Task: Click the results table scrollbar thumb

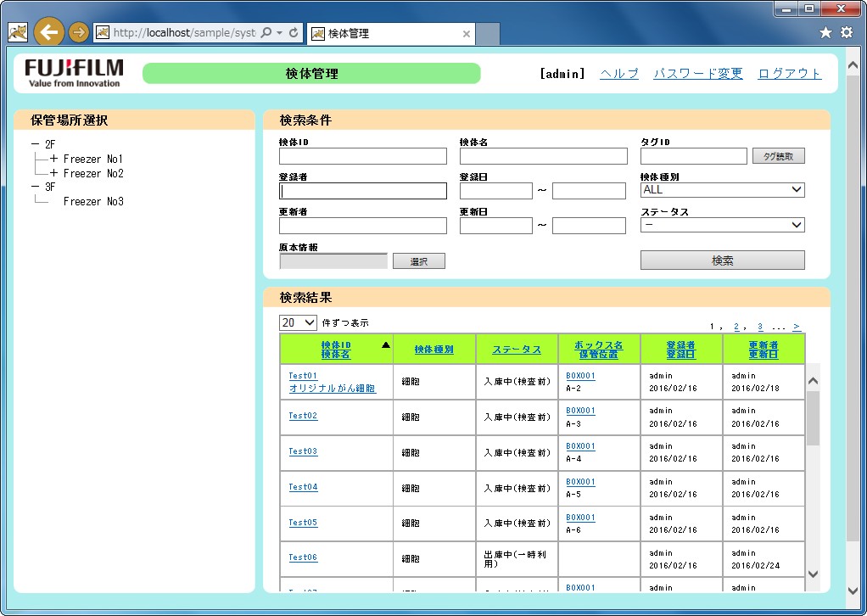Action: [x=813, y=418]
